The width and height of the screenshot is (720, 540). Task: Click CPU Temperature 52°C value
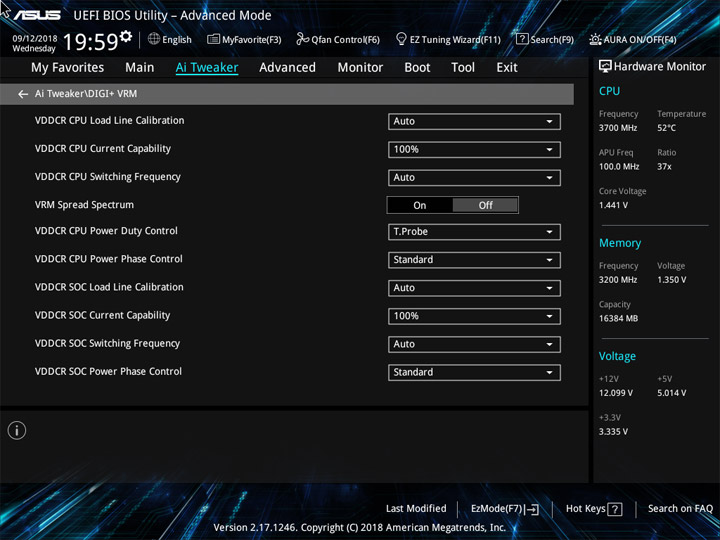pyautogui.click(x=666, y=128)
